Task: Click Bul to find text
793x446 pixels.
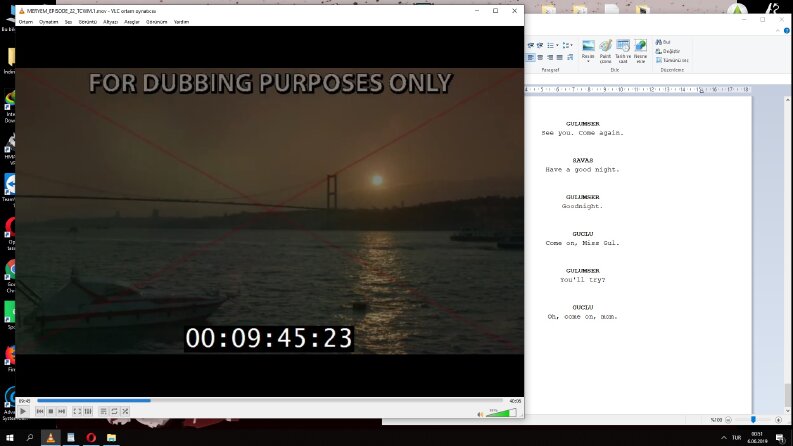Action: (663, 42)
